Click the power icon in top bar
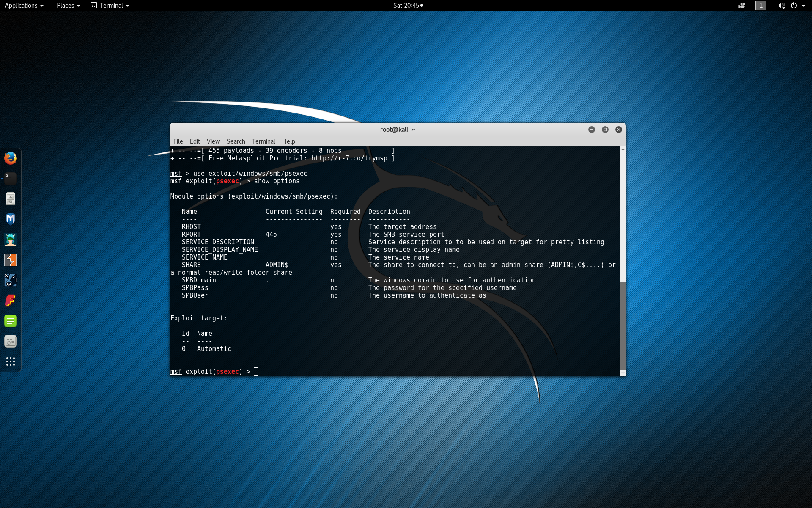 (x=794, y=6)
